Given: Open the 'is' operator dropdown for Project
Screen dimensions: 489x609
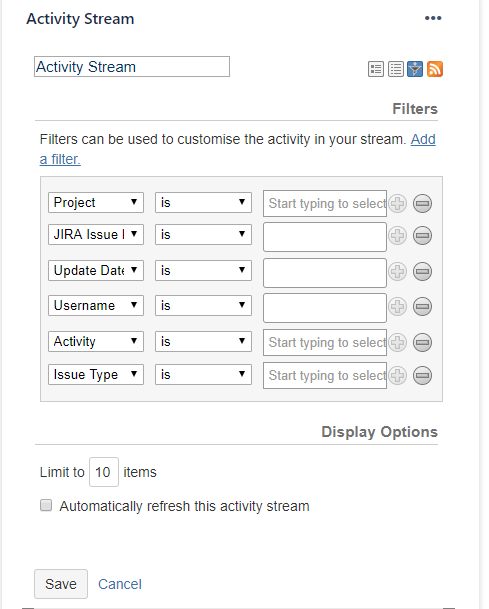Looking at the screenshot, I should coord(203,202).
